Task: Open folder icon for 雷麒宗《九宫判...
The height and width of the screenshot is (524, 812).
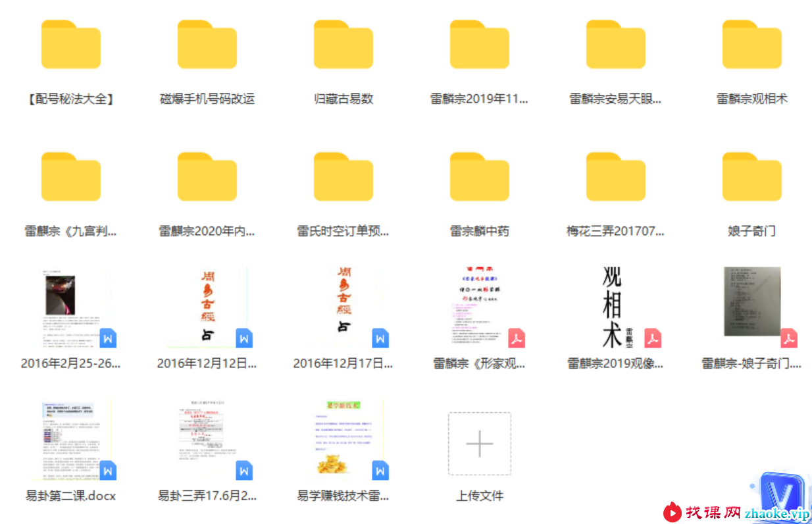Action: 70,176
